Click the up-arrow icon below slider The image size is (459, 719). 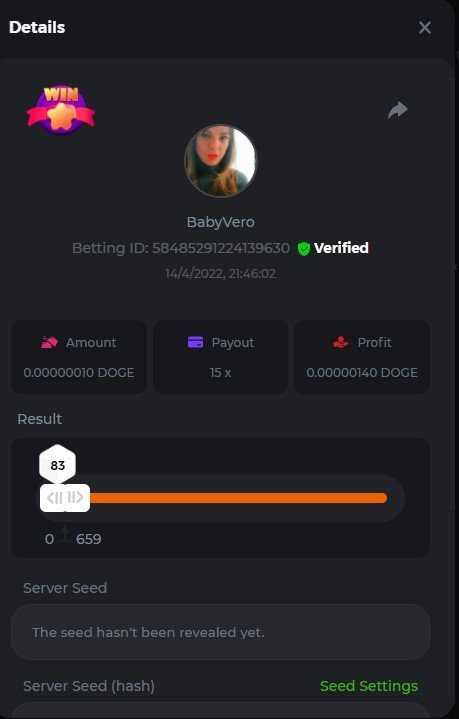65,534
